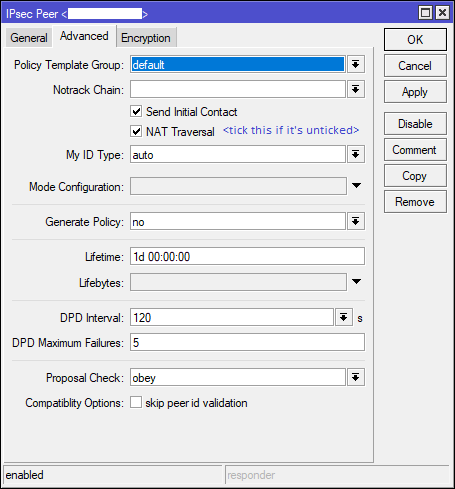Open the Notrack Chain dropdown arrow
455x489 pixels.
tap(356, 89)
